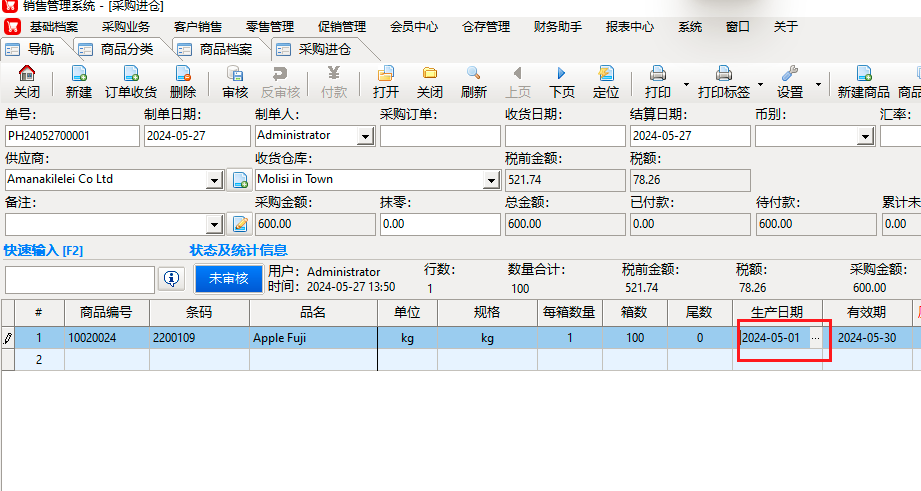This screenshot has height=491, width=921.
Task: Click the 抹零 0.00 input field
Action: (x=440, y=224)
